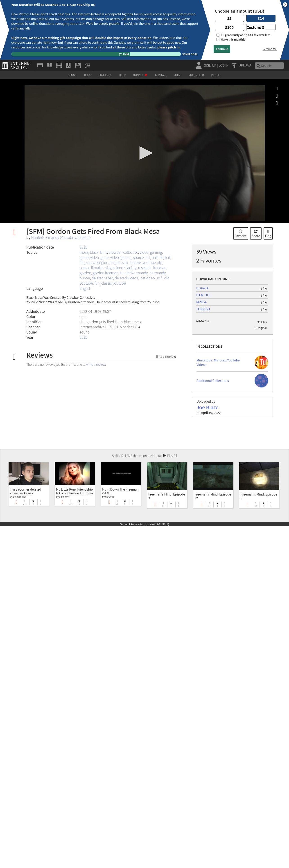
Task: Open the LOG IN link
Action: coord(224,66)
